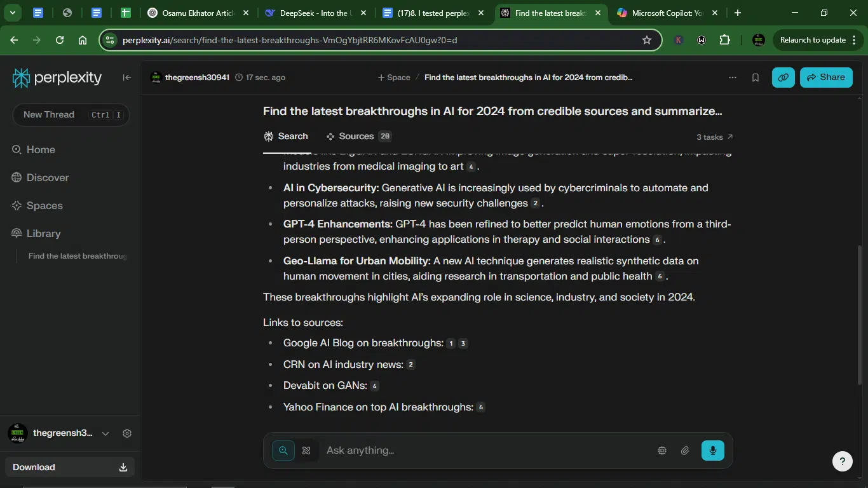Image resolution: width=868 pixels, height=488 pixels.
Task: Close the Microsoft Copilot tab
Action: (x=715, y=13)
